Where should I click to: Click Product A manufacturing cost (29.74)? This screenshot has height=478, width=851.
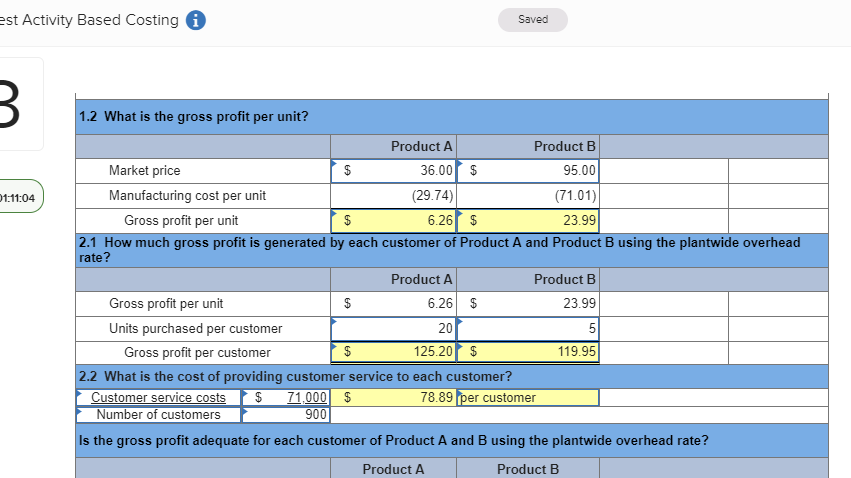tap(393, 195)
